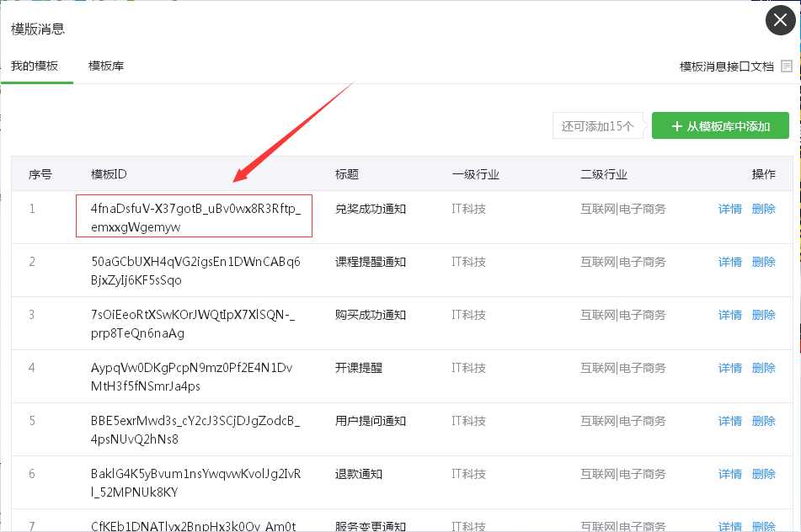
Task: Delete the 服务变更通知 template
Action: click(764, 526)
